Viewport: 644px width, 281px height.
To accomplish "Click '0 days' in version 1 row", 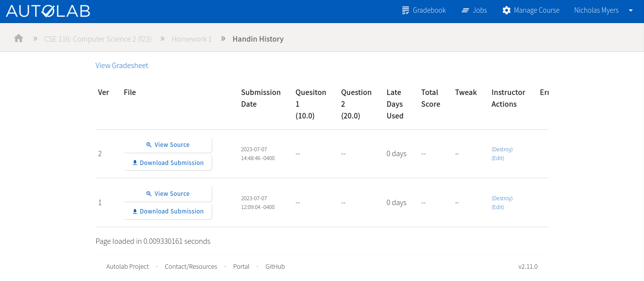I will tap(396, 203).
